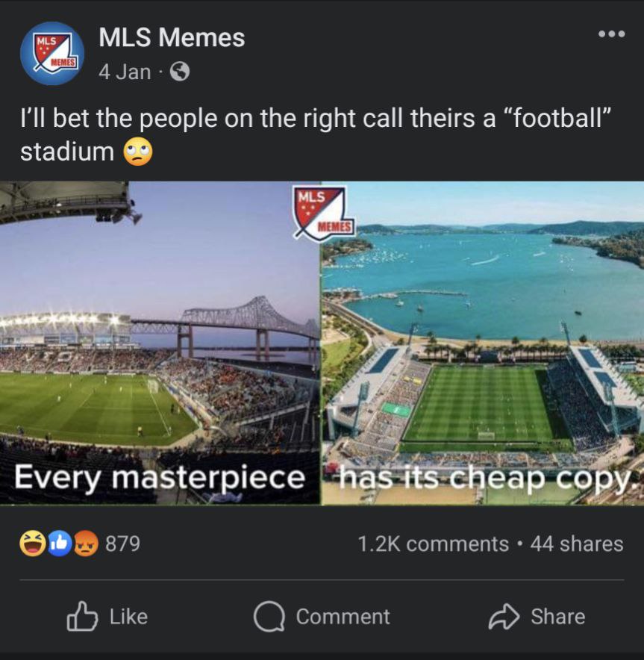Open the right seaside stadium photo
Screen dimensions: 644x660
coord(483,343)
